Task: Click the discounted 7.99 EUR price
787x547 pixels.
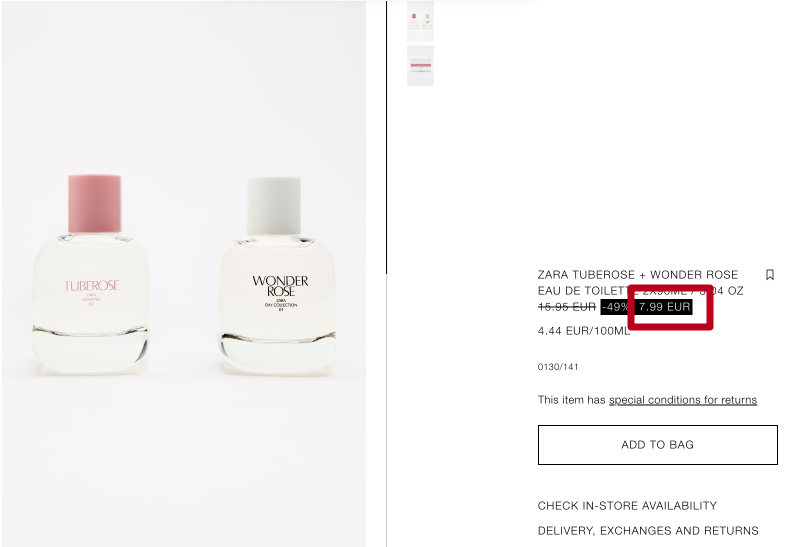Action: (664, 307)
